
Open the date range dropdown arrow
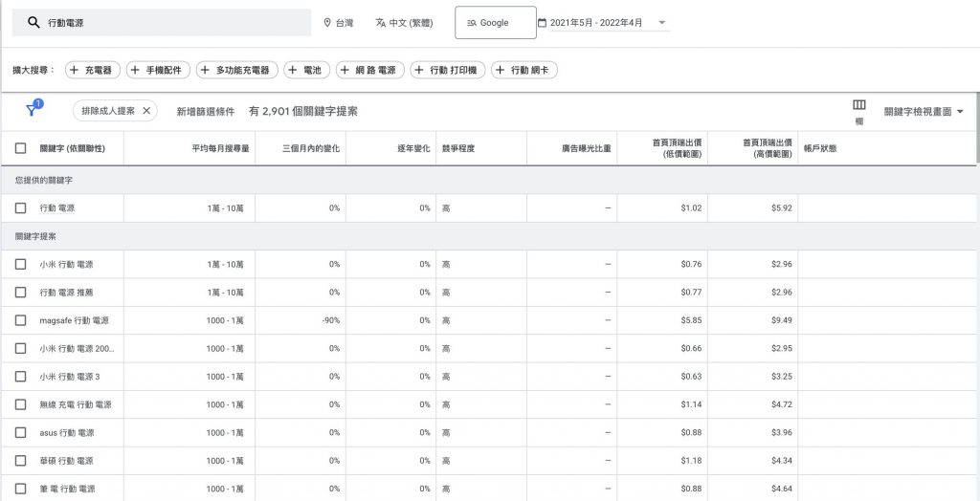[662, 23]
